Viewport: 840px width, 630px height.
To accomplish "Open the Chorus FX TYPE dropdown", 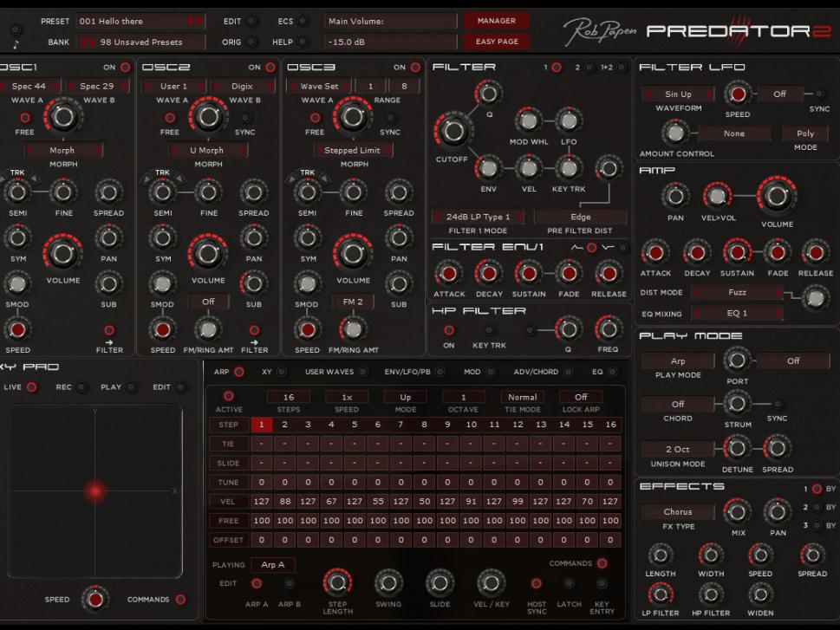I will (677, 511).
